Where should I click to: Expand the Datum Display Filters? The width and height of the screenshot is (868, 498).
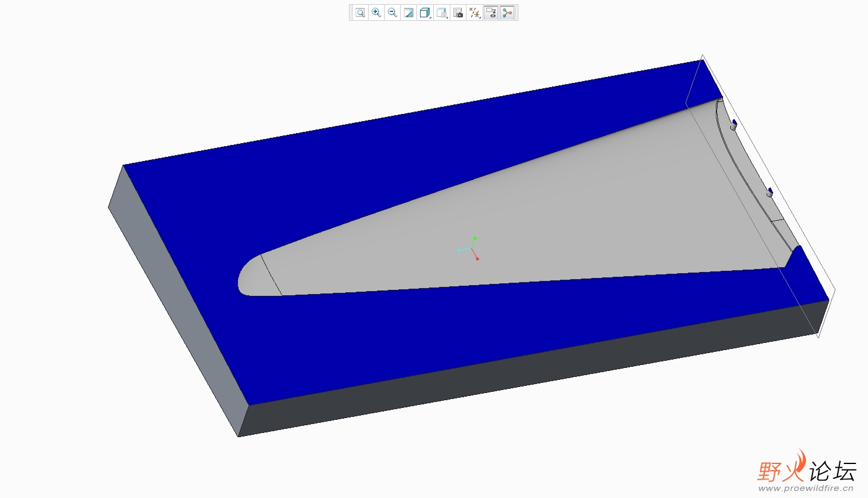(475, 13)
